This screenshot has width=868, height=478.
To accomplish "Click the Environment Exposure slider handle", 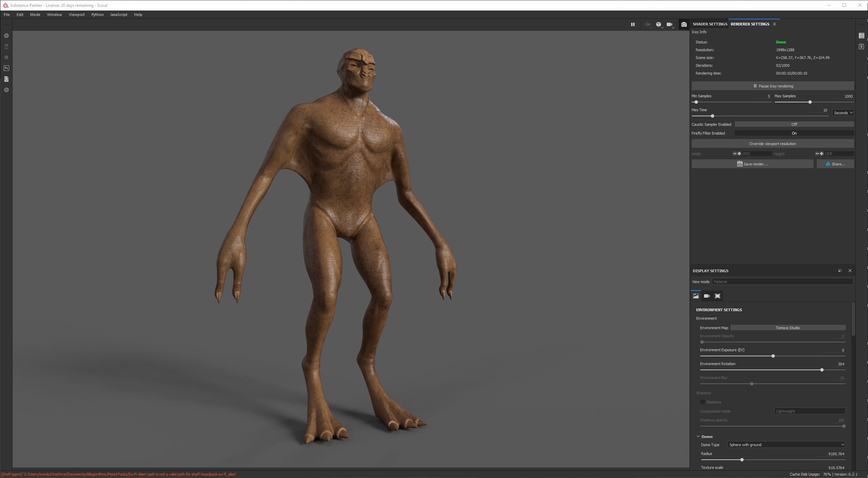I will point(773,356).
